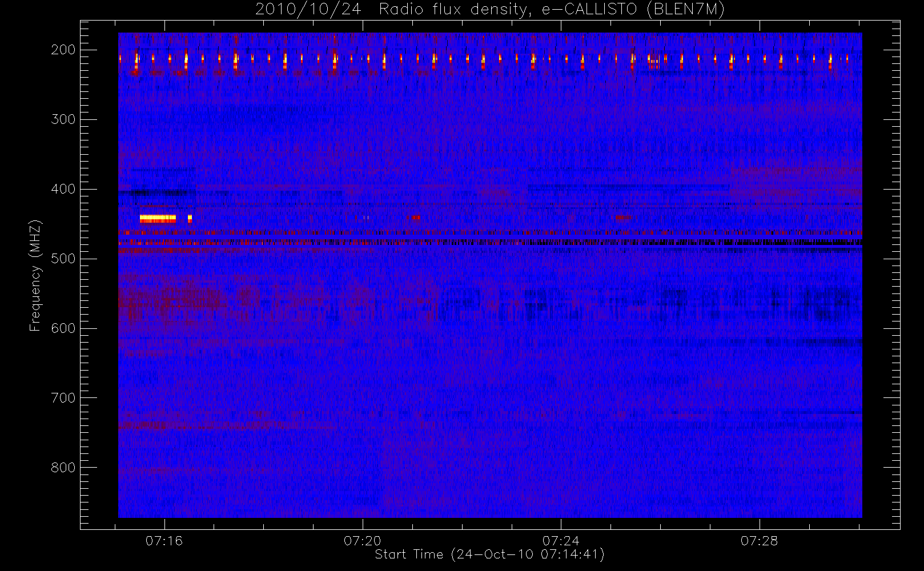Select the 700 frequency tick label
The width and height of the screenshot is (924, 571).
pyautogui.click(x=63, y=398)
